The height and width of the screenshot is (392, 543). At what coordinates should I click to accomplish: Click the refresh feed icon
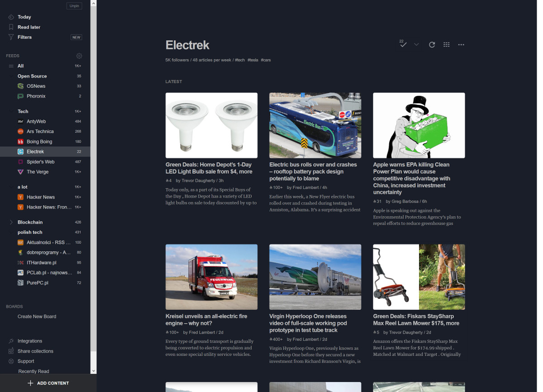[432, 45]
